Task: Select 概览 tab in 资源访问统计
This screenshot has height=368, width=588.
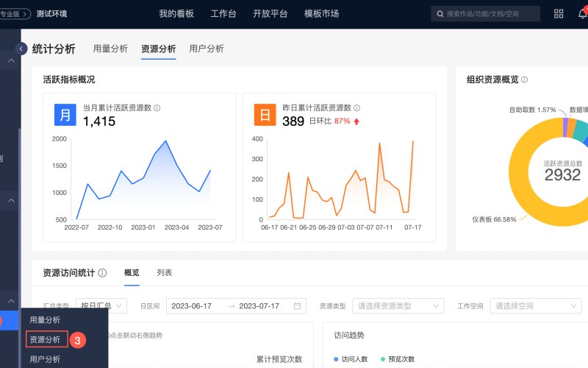Action: (x=132, y=273)
